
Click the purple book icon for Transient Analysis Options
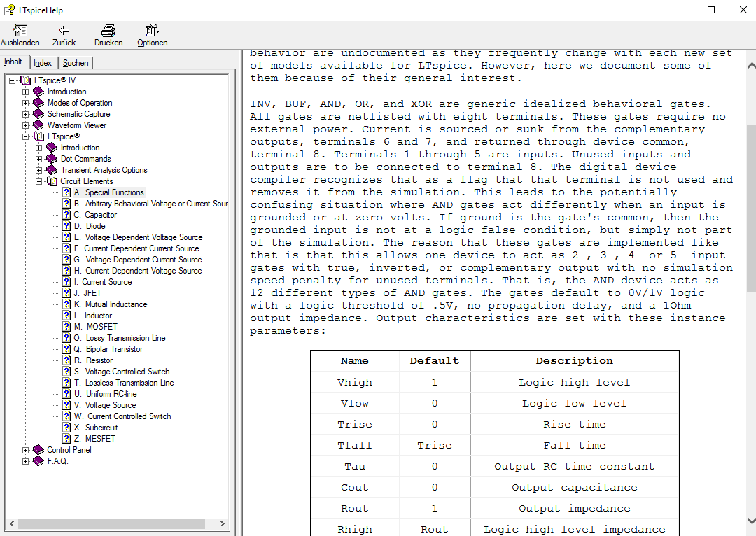tap(52, 169)
